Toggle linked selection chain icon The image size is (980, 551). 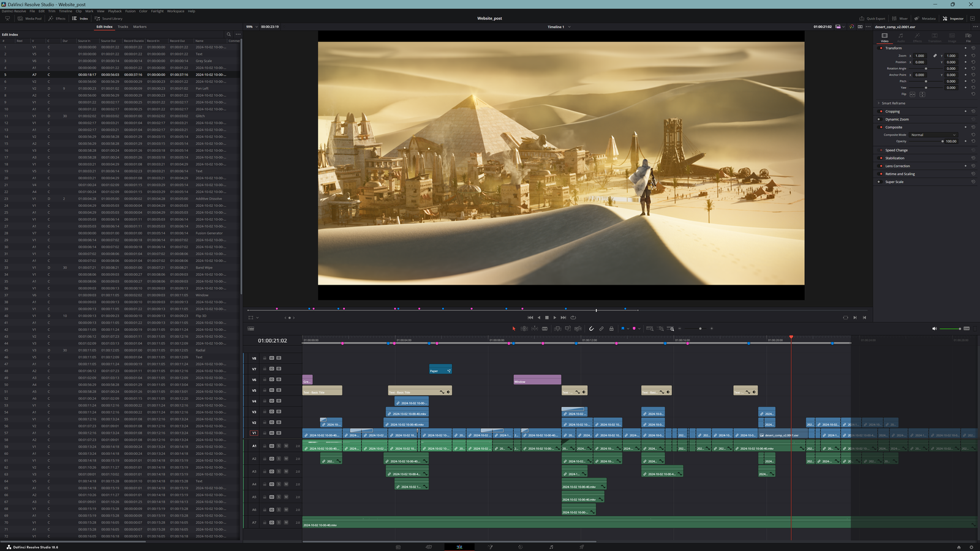(x=601, y=329)
